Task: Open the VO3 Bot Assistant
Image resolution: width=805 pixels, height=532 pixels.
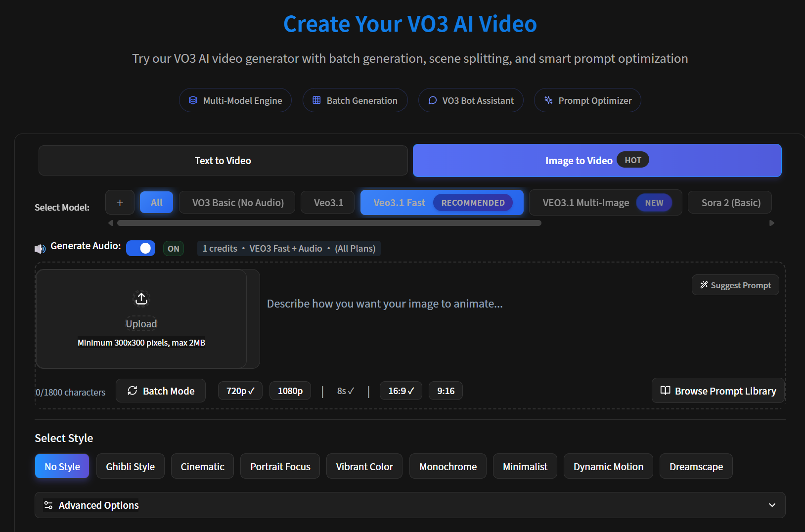Action: coord(471,100)
